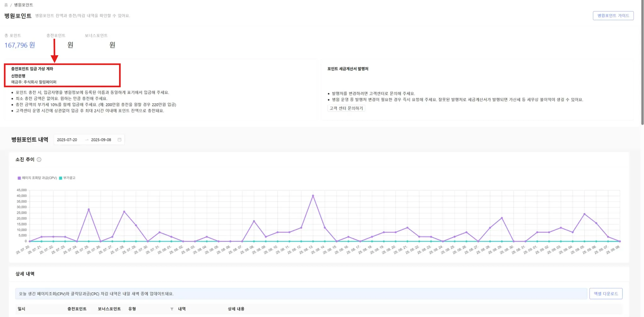Select the 병원포인트 breadcrumb item

tap(24, 5)
